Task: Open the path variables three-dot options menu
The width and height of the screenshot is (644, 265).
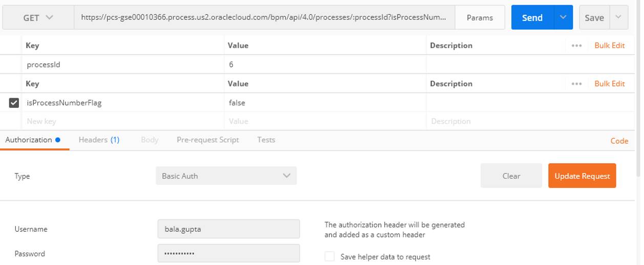Action: coord(576,46)
